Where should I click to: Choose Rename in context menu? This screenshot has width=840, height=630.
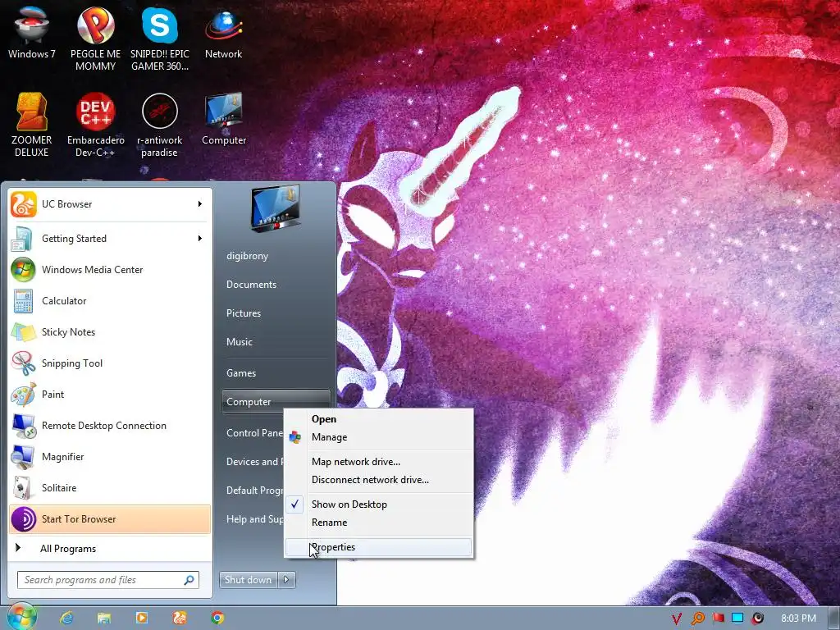(x=378, y=523)
